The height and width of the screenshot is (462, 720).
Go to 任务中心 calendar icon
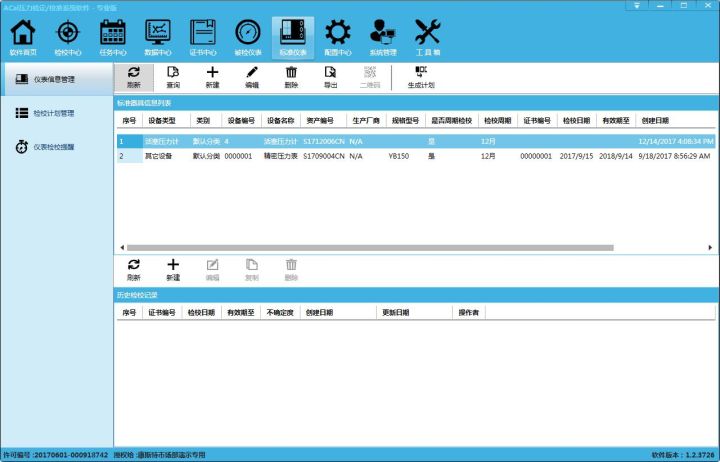[x=112, y=36]
